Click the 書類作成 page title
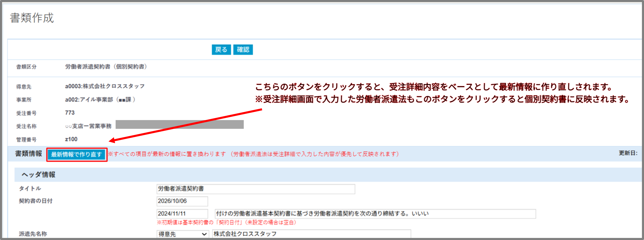Screen dimensions: 644x240 (32, 18)
